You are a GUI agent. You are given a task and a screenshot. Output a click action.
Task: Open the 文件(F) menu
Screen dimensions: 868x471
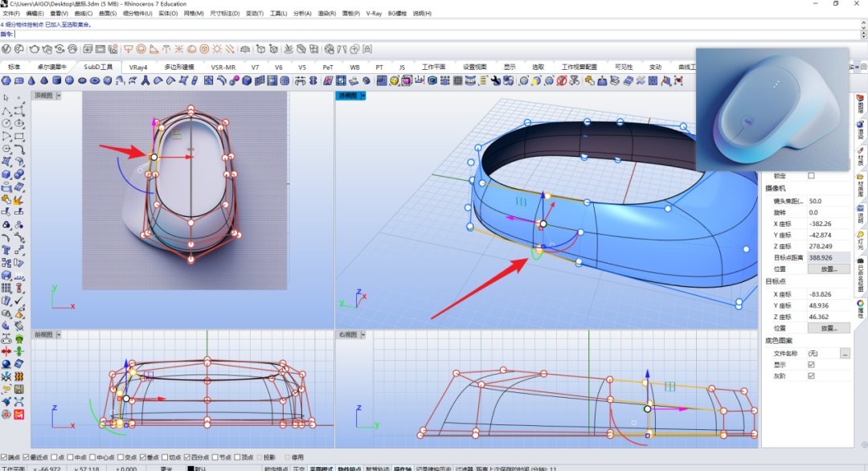(x=11, y=14)
